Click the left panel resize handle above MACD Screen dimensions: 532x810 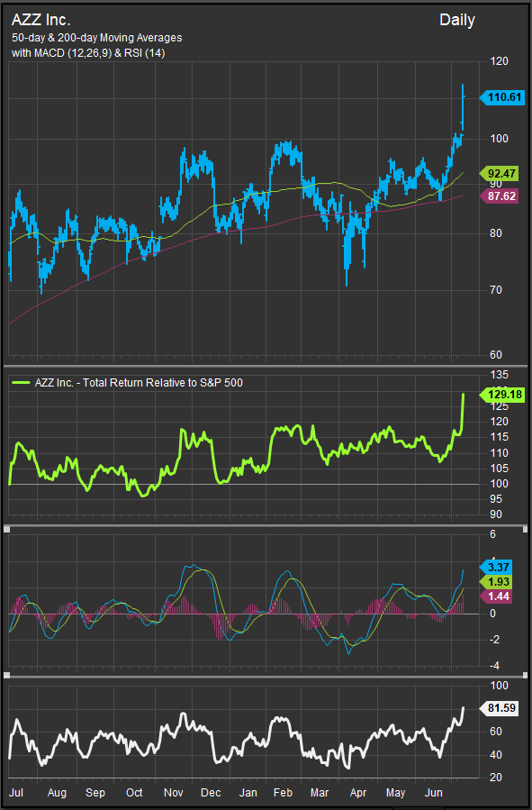6,529
